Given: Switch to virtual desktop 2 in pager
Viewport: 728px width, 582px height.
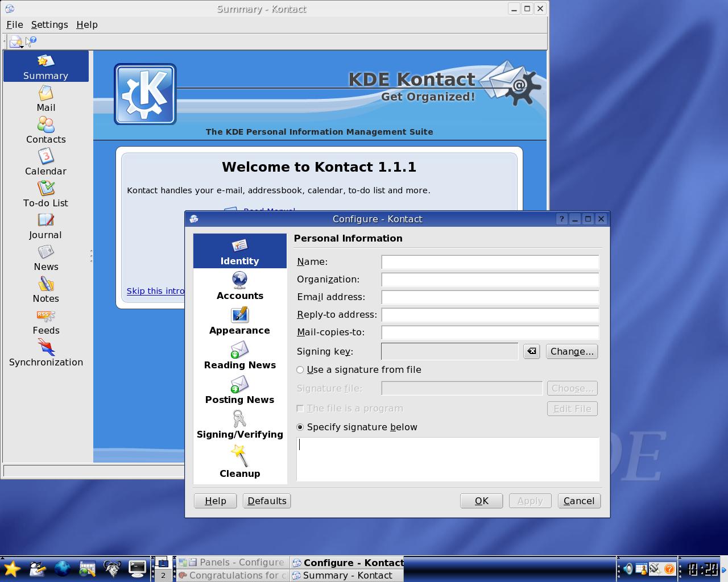Looking at the screenshot, I should [163, 575].
